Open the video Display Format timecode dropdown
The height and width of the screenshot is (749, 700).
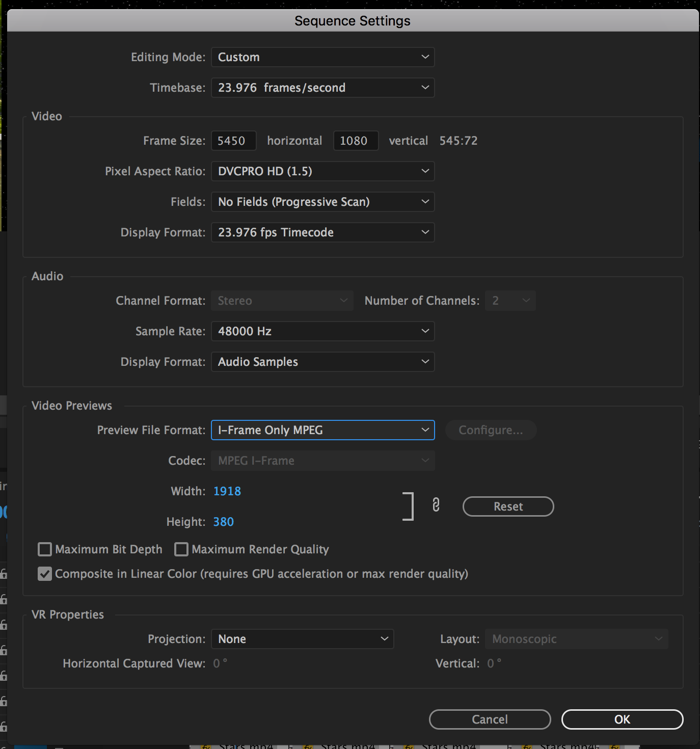point(323,232)
